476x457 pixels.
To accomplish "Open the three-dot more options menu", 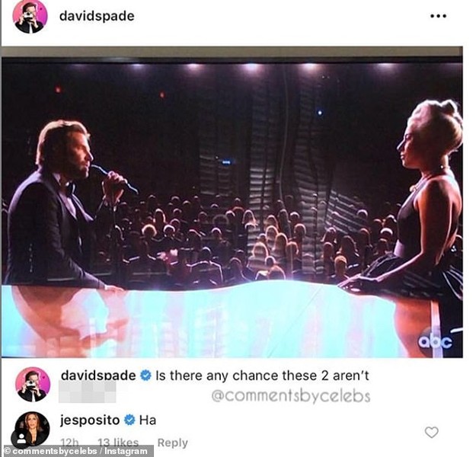I will pos(439,17).
